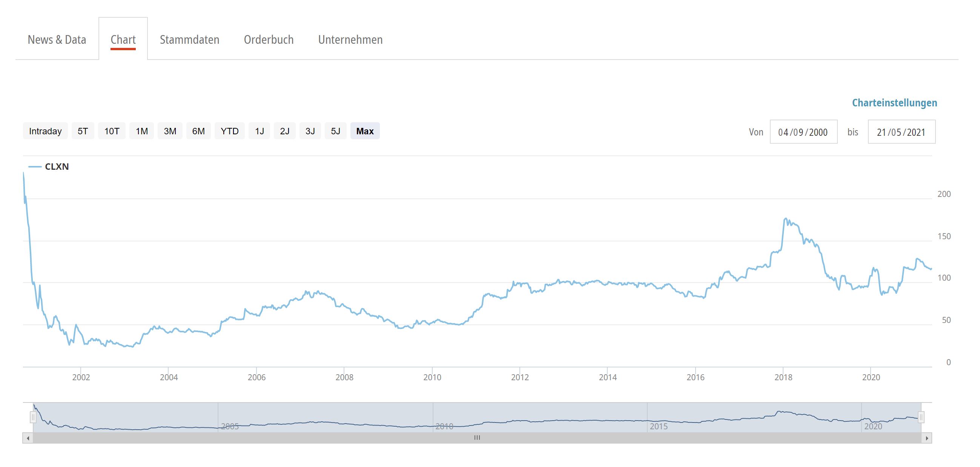Click the scrollbar grip in navigator
The width and height of the screenshot is (980, 467).
477,438
